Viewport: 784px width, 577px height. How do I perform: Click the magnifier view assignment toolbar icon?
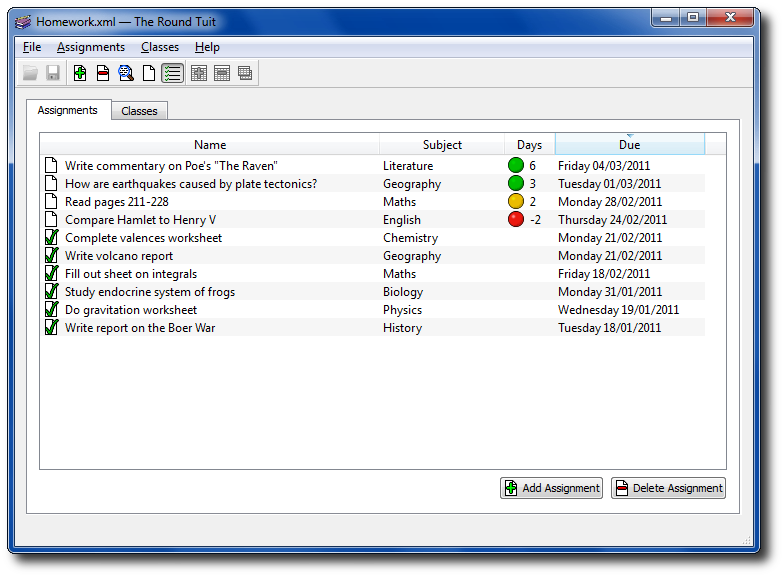126,73
